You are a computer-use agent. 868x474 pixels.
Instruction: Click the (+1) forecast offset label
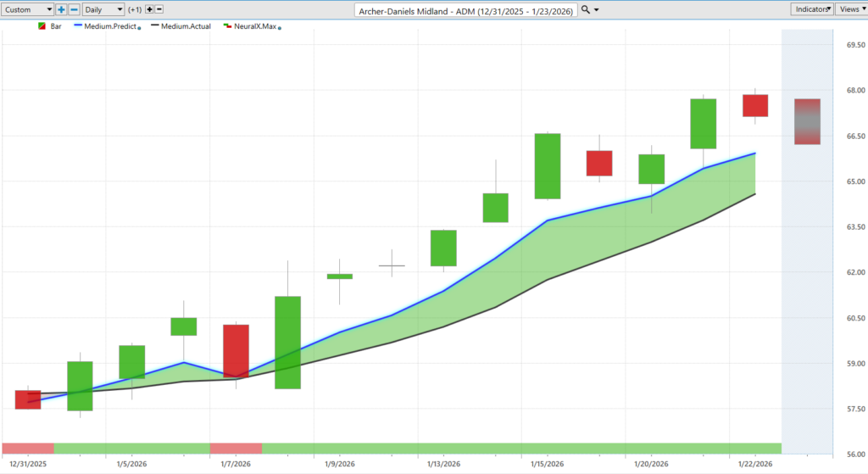tap(135, 9)
